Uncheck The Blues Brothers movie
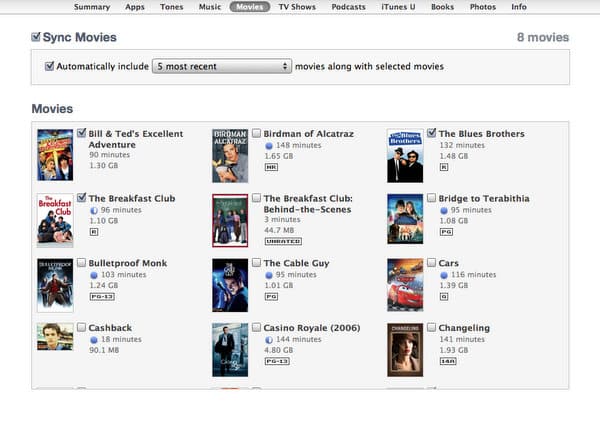Screen dimensions: 600x427 click(431, 133)
